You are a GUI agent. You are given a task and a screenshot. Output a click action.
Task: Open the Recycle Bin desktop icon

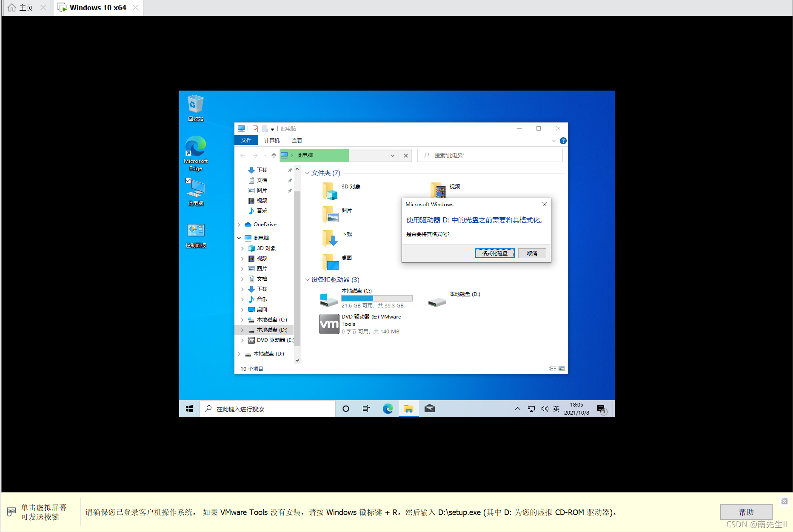[196, 108]
